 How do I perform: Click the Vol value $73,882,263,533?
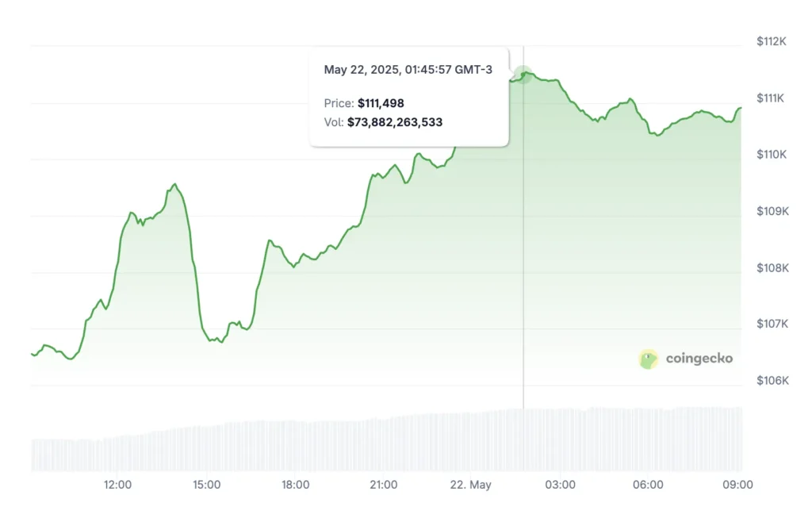[x=395, y=122]
